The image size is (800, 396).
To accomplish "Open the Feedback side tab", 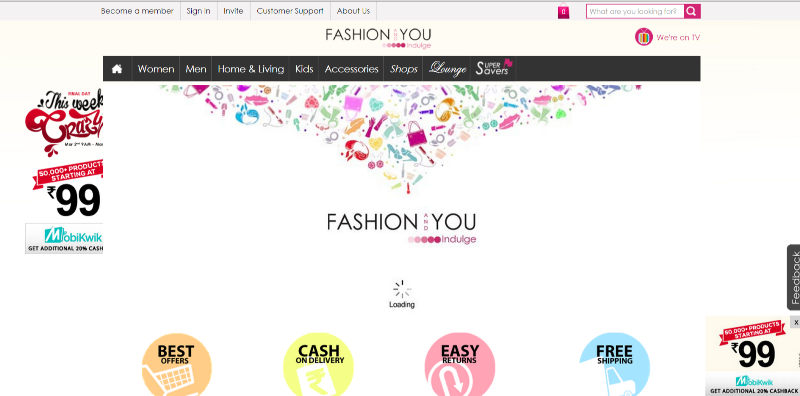I will click(x=794, y=278).
